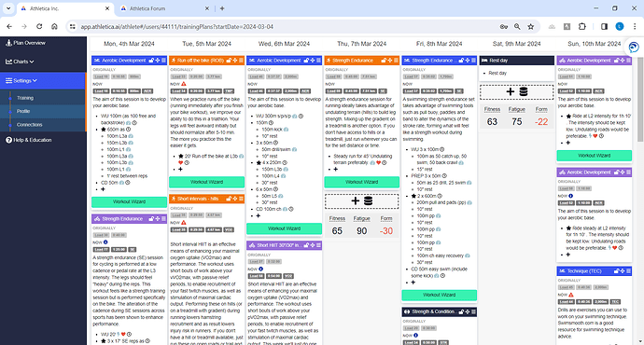Screen dimensions: 644x345
Task: Click the add workout plus icon under Saturday's Rest day
Action: coord(511,91)
